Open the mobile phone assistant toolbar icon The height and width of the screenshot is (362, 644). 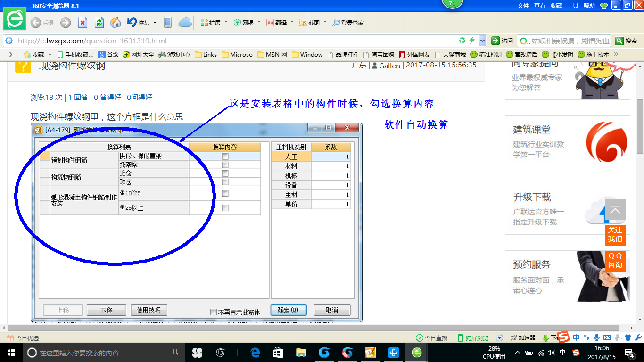[167, 22]
